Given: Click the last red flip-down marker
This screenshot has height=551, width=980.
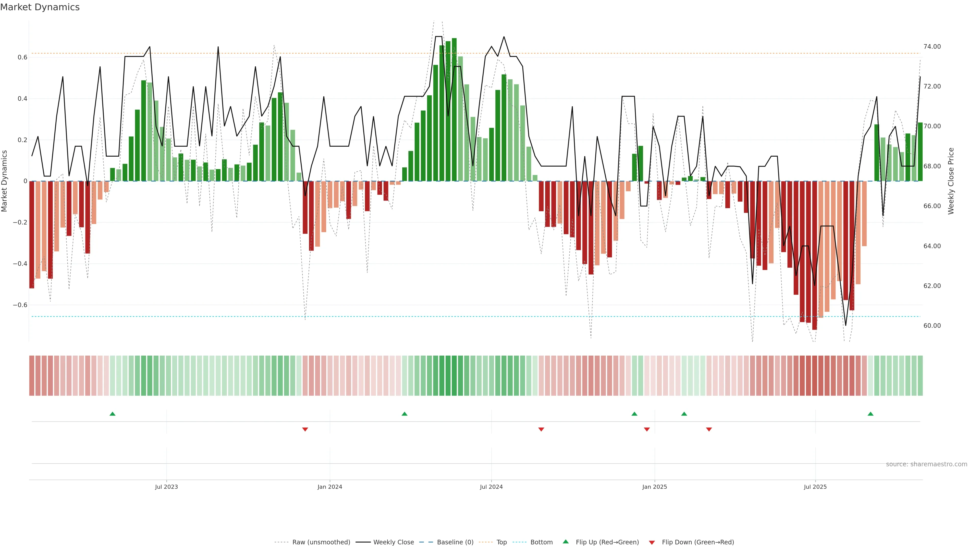Looking at the screenshot, I should [x=709, y=429].
